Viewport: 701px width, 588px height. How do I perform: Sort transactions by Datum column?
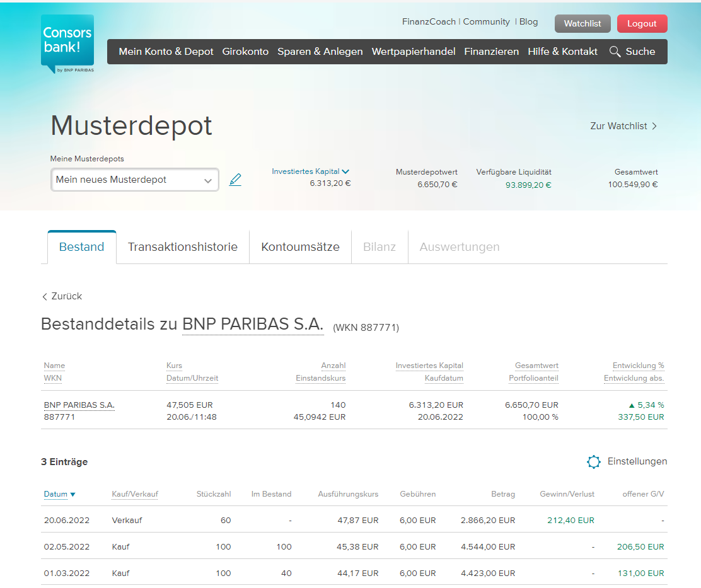pyautogui.click(x=55, y=494)
